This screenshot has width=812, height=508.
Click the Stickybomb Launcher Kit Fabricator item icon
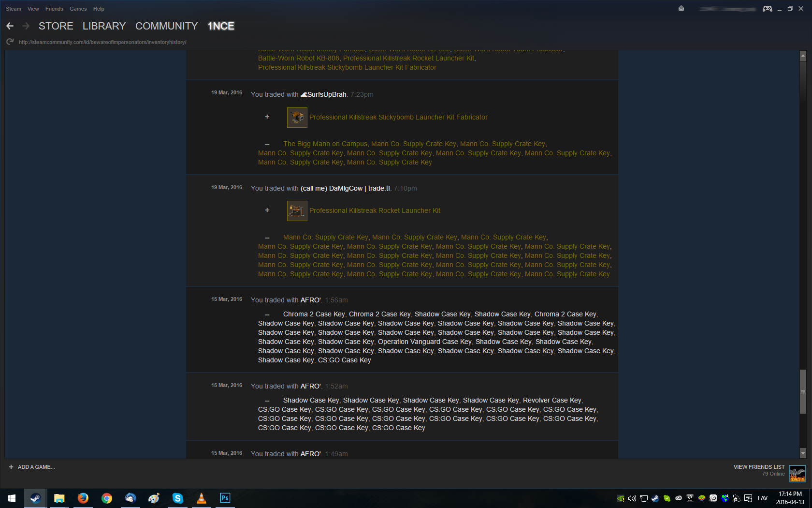(x=297, y=117)
